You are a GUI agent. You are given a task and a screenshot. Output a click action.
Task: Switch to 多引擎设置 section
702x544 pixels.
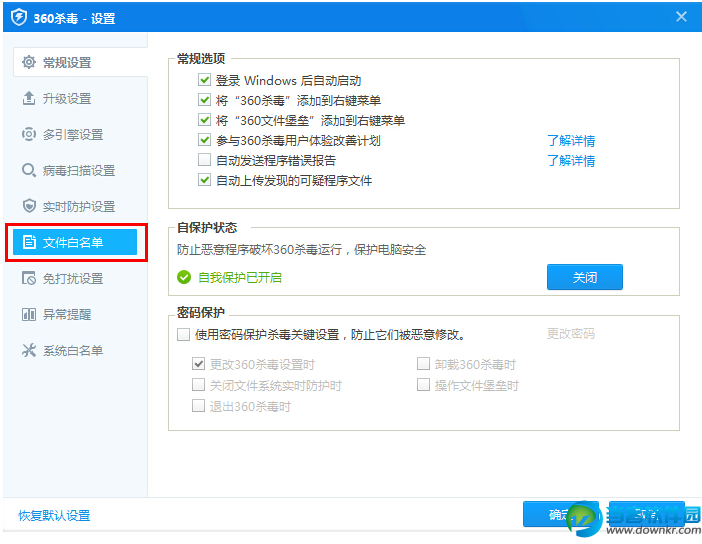[x=75, y=134]
